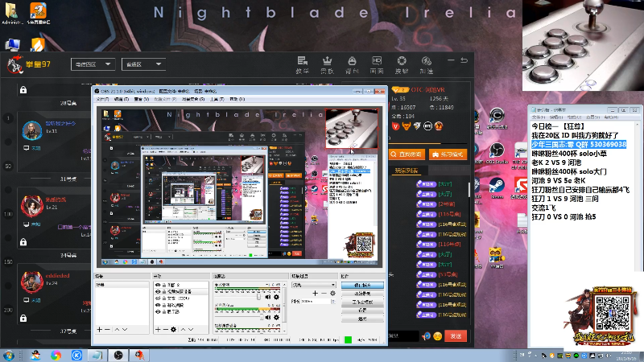Click the emoji smiley icon beside send button
Image resolution: width=644 pixels, height=362 pixels.
tap(437, 336)
